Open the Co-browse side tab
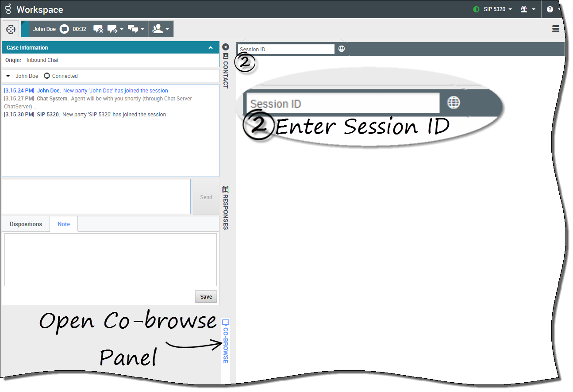The width and height of the screenshot is (573, 392). coord(225,342)
